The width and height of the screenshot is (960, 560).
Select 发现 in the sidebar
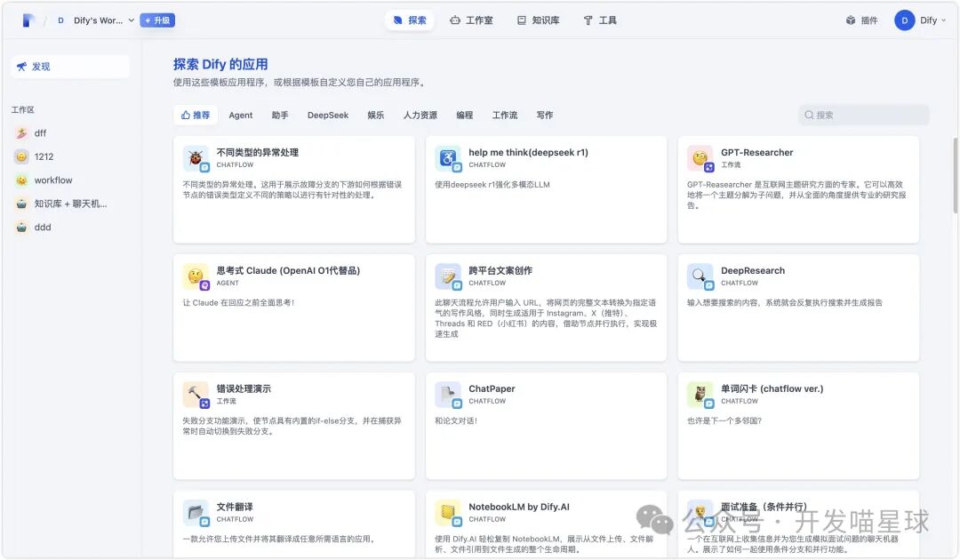click(70, 66)
